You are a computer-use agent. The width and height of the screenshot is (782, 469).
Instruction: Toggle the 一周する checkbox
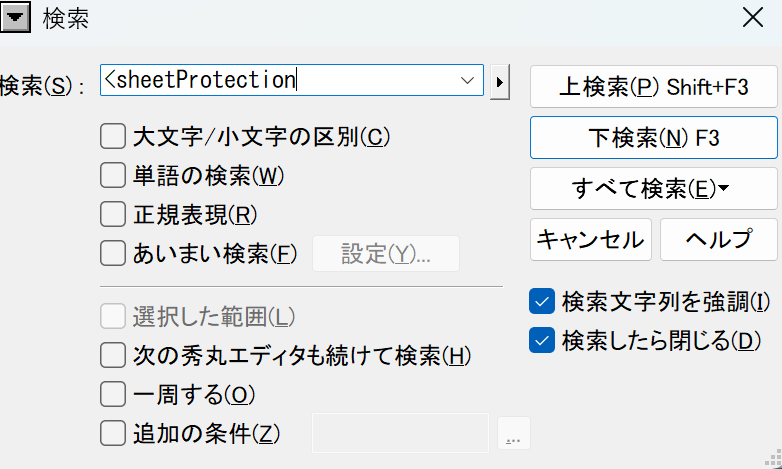pyautogui.click(x=113, y=394)
